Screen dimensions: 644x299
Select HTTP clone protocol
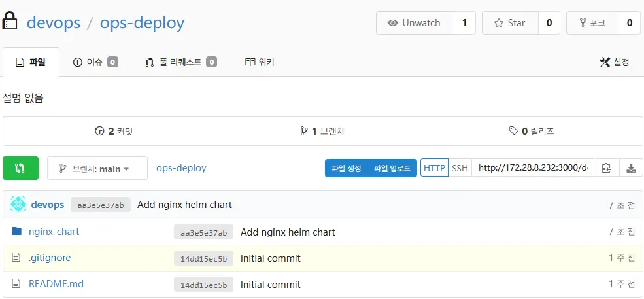click(434, 168)
